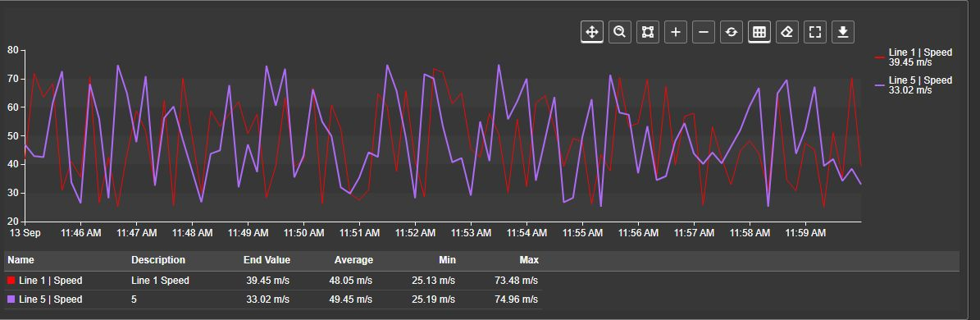Open the chart in fullscreen
The image size is (980, 320).
tap(815, 32)
